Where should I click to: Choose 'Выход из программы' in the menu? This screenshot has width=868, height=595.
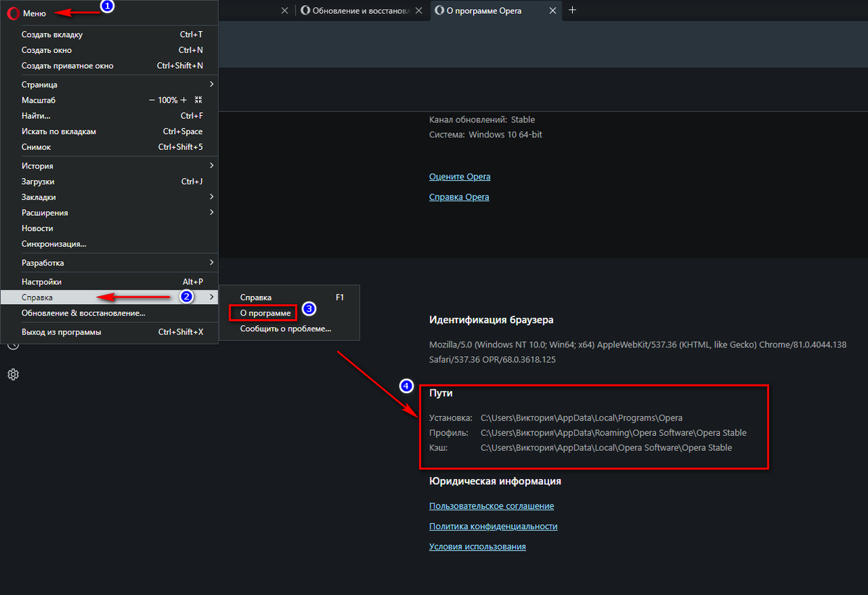[x=110, y=332]
